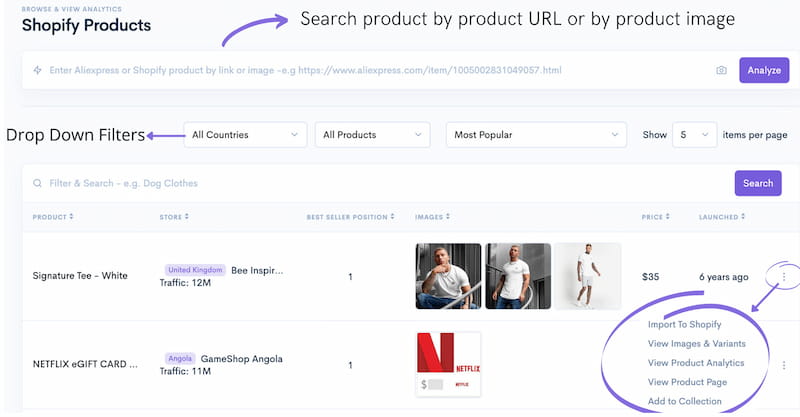Screen dimensions: 800x417
Task: Change the items per page dropdown
Action: pos(694,135)
